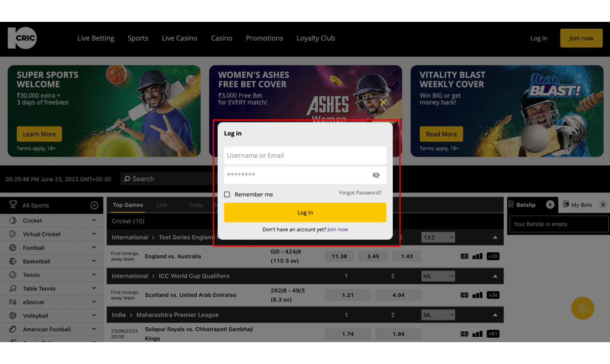Viewport: 610px width, 364px height.
Task: Collapse the All Sports list
Action: point(94,205)
